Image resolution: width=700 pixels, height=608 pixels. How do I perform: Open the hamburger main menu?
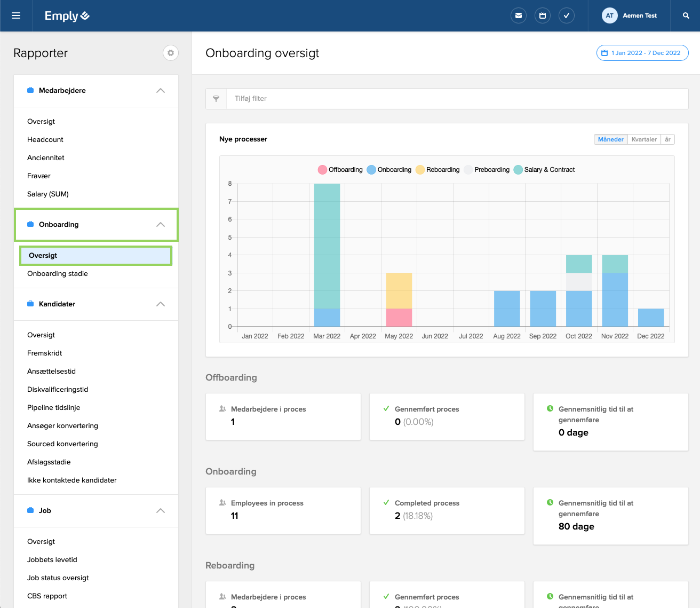pos(16,15)
